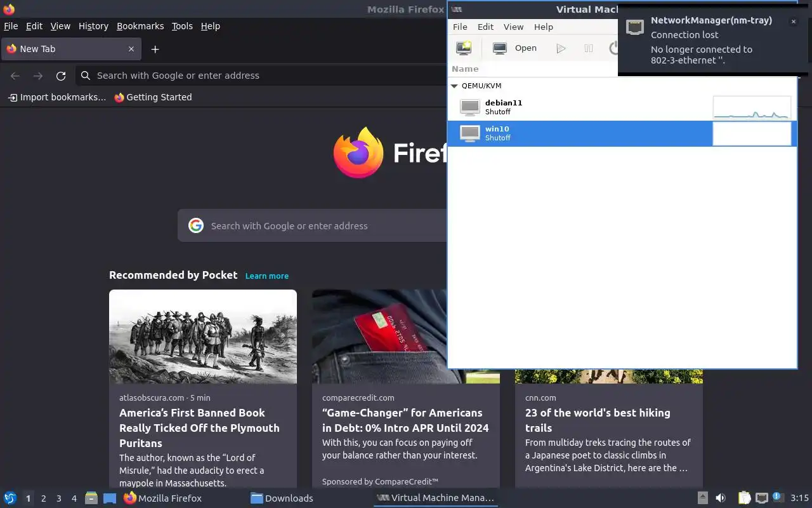The width and height of the screenshot is (812, 508).
Task: Collapse the QEMU/KVM connection tree
Action: point(454,86)
